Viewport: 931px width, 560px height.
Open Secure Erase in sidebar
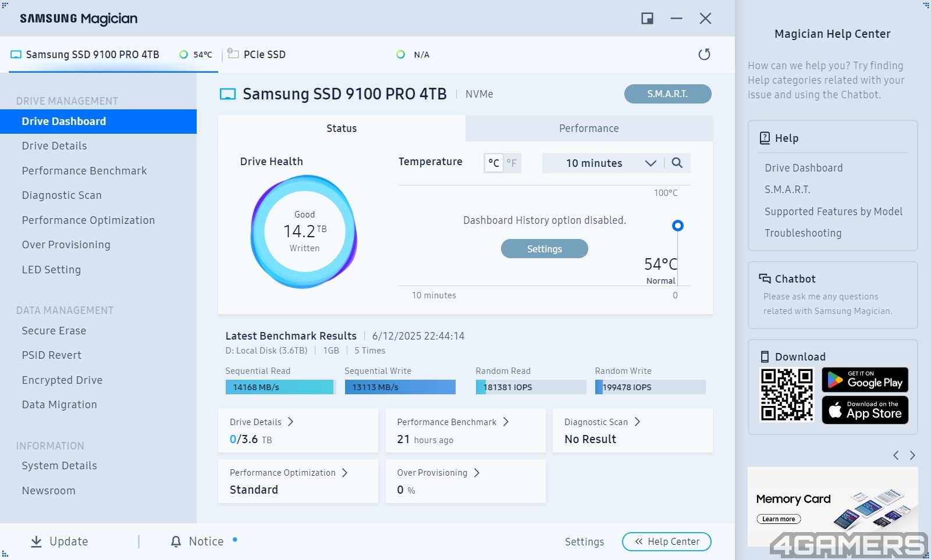98,331
